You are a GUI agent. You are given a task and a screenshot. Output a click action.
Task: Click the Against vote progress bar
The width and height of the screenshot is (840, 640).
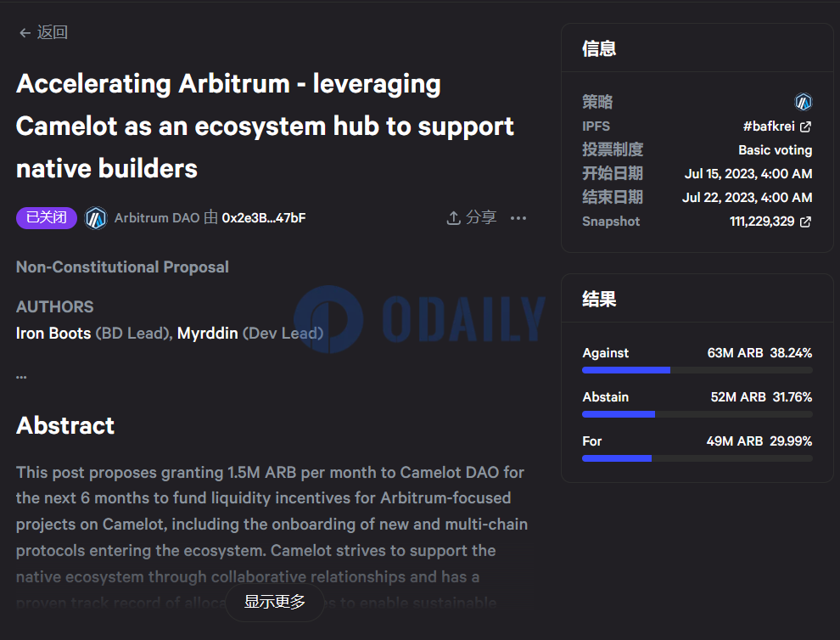tap(697, 370)
